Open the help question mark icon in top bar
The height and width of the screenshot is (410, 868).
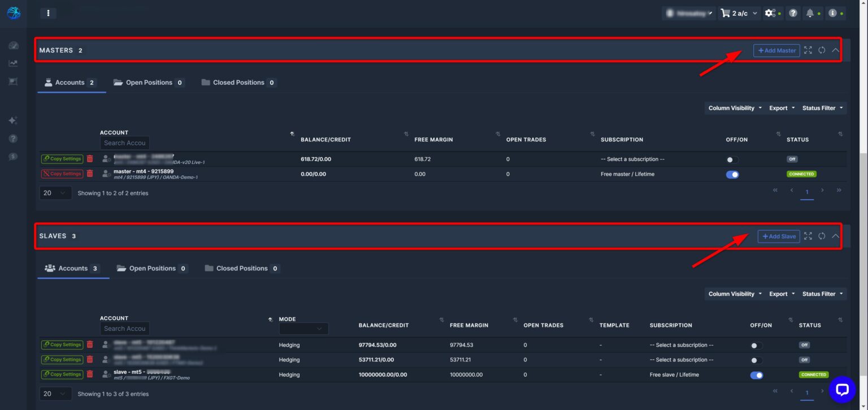click(x=793, y=13)
